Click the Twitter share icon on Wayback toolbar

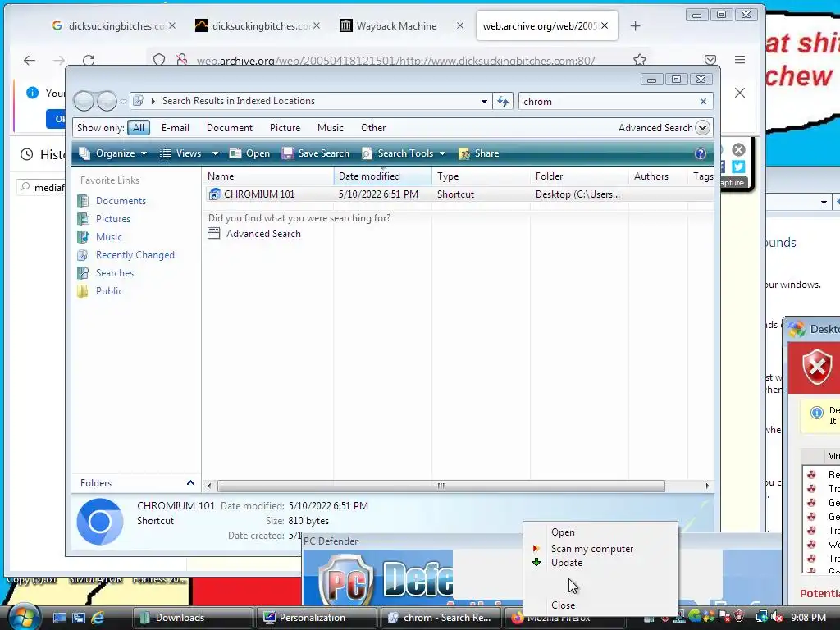[738, 167]
